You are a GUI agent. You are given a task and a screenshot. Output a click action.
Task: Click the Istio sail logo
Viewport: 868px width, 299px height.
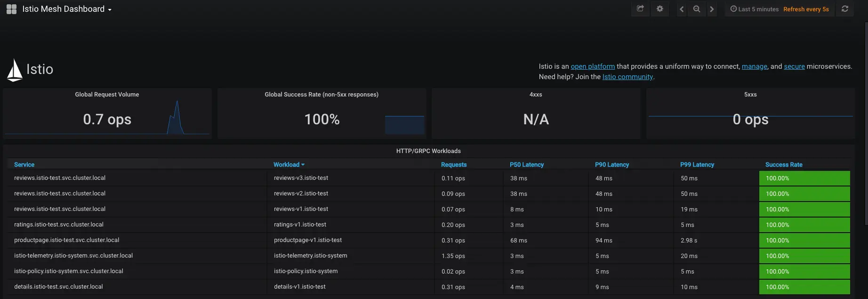coord(15,70)
